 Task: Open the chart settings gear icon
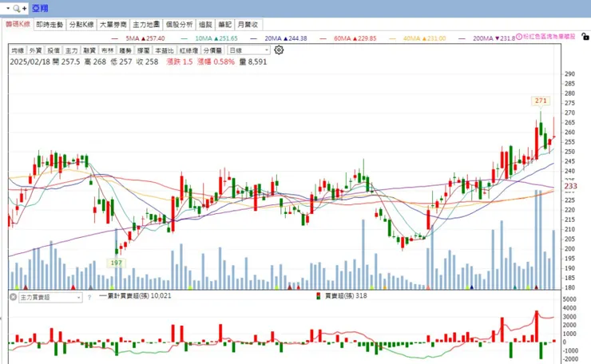pos(279,49)
